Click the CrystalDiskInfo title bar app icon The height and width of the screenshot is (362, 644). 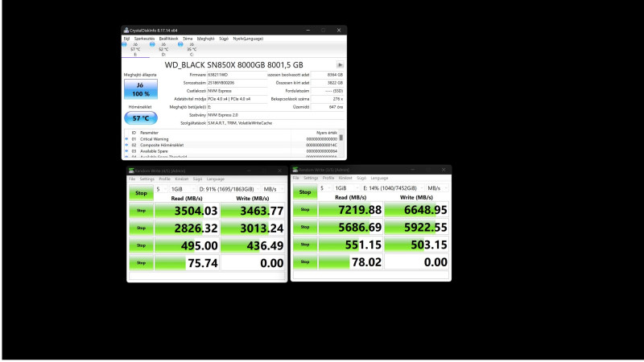click(x=126, y=31)
